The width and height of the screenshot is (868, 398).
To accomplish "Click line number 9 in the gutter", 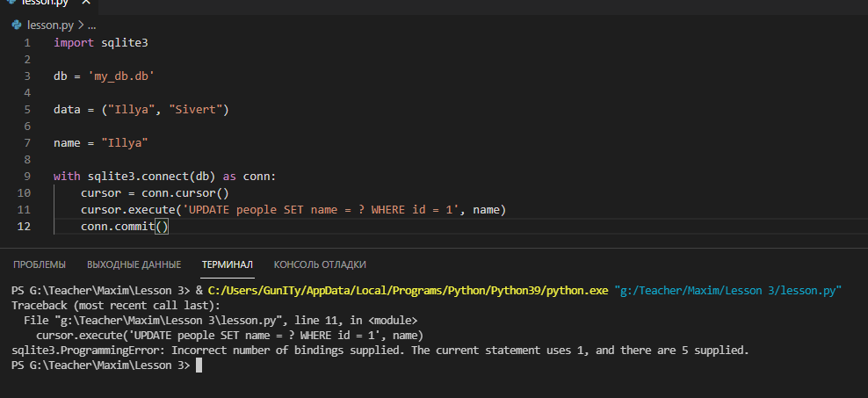I will click(27, 177).
